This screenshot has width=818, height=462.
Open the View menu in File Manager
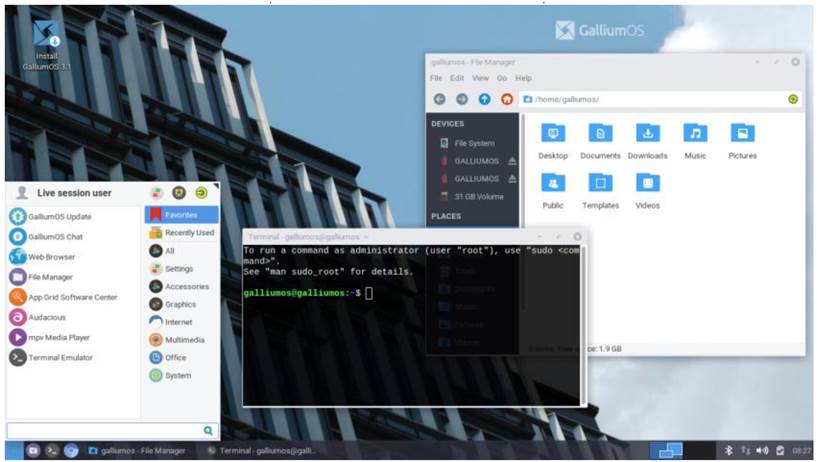click(x=480, y=78)
